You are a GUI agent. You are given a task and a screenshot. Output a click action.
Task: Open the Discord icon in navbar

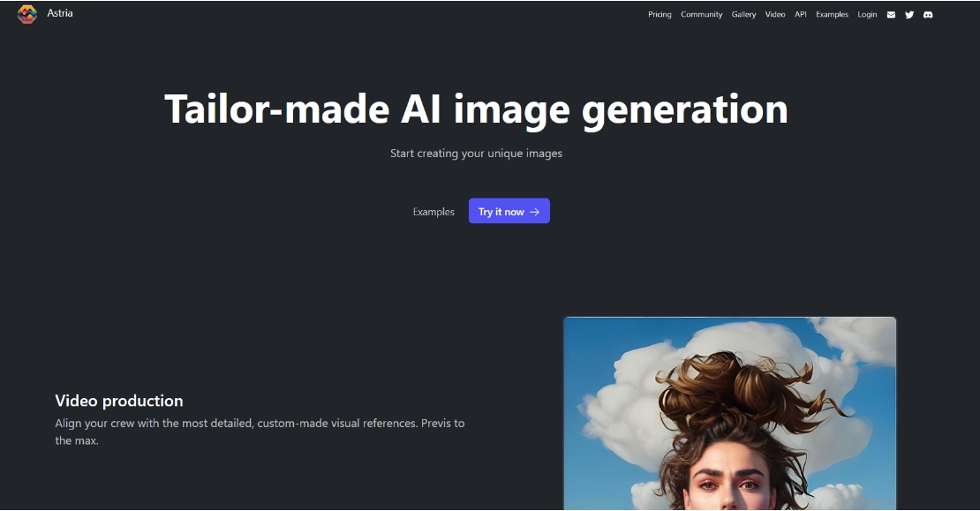coord(928,15)
